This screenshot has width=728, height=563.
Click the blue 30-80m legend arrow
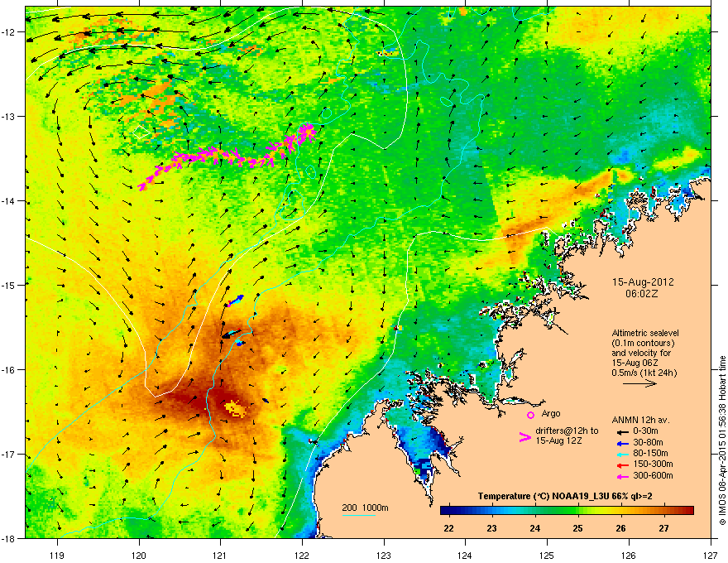[x=622, y=443]
